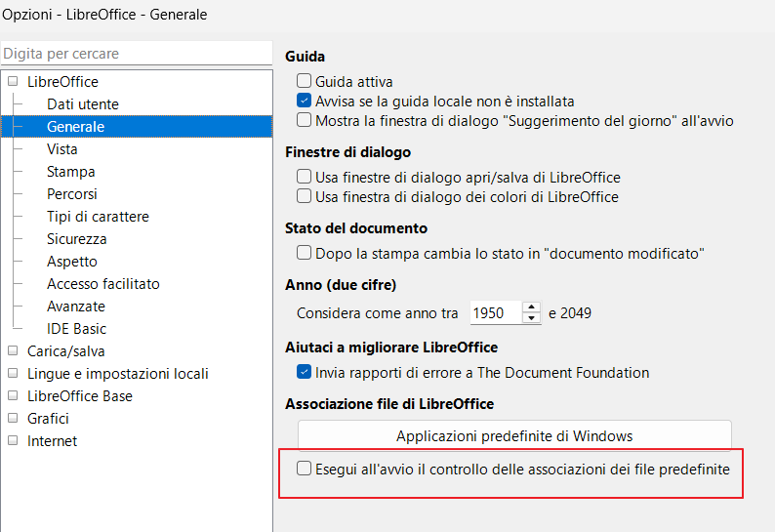775x532 pixels.
Task: Open Accesso facilitato settings
Action: click(103, 284)
